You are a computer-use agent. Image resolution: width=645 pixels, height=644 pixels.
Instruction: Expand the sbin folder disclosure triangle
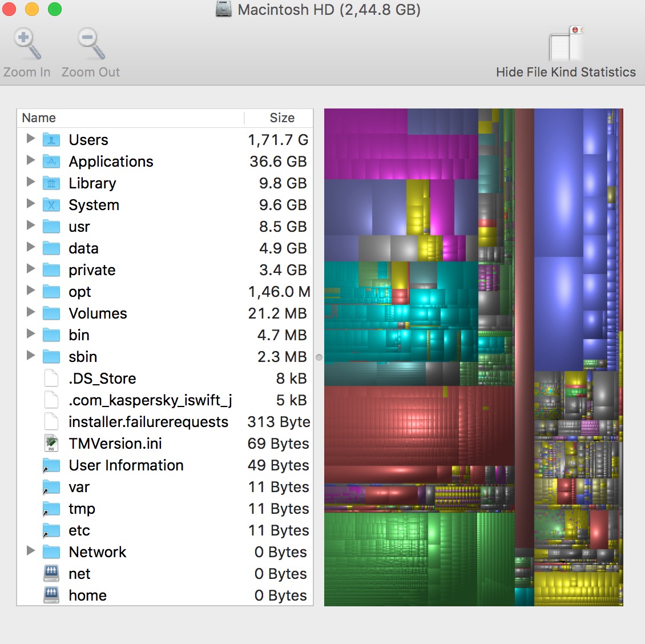point(31,355)
